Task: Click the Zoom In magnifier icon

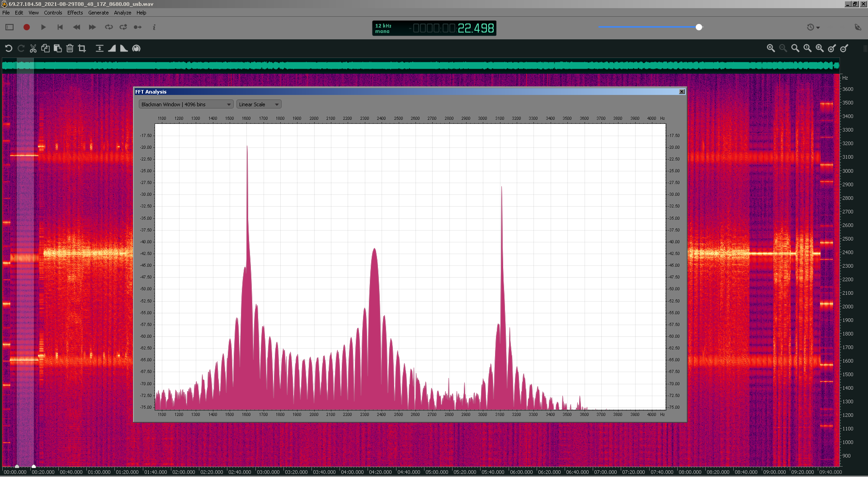Action: [771, 48]
